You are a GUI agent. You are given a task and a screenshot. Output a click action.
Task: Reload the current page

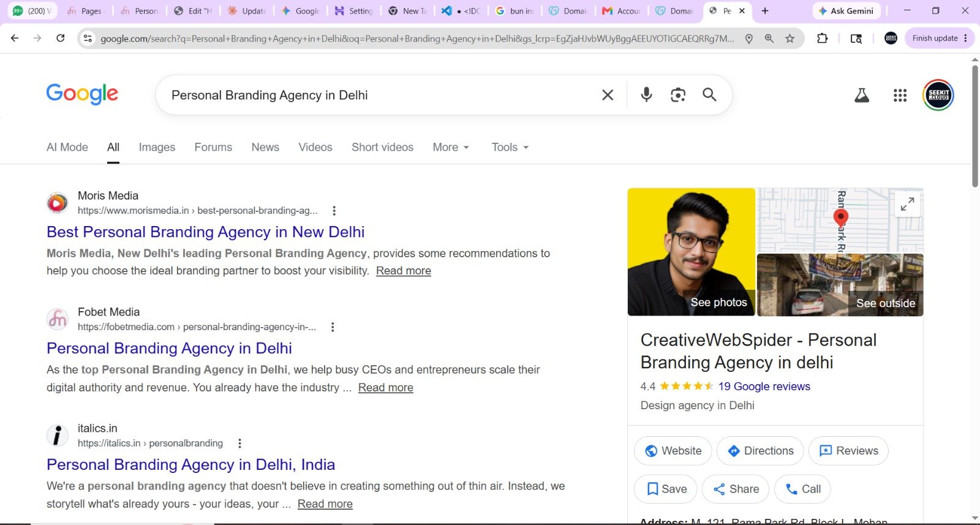[61, 38]
